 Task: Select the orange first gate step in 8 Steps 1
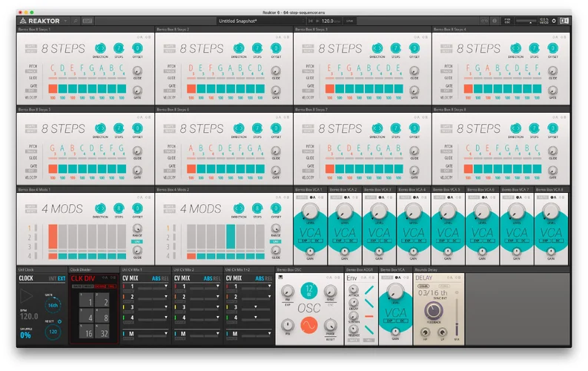tap(53, 89)
